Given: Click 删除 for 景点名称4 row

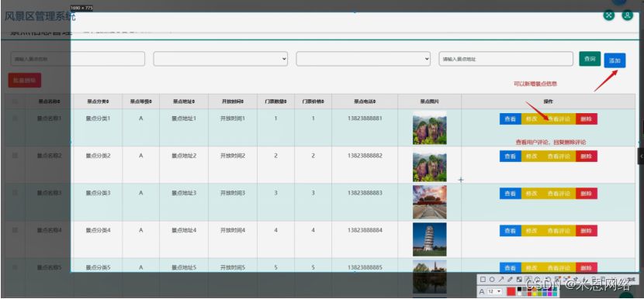Looking at the screenshot, I should click(587, 231).
